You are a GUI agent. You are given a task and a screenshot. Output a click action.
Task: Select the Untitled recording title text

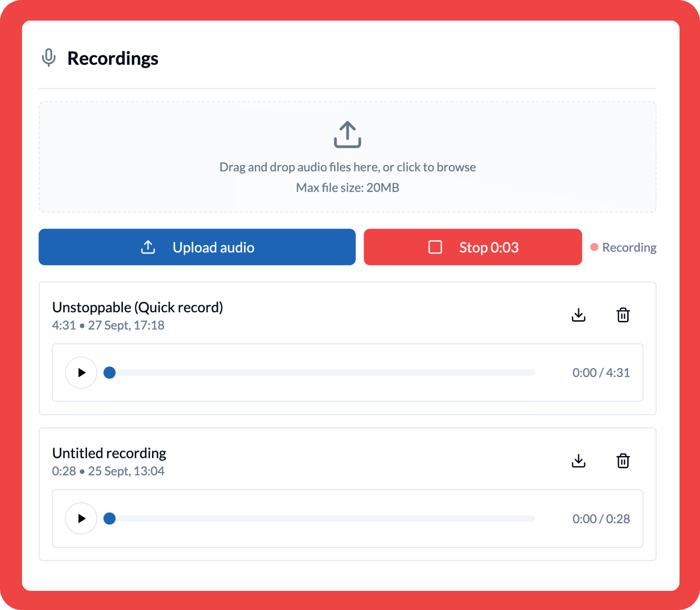click(109, 453)
